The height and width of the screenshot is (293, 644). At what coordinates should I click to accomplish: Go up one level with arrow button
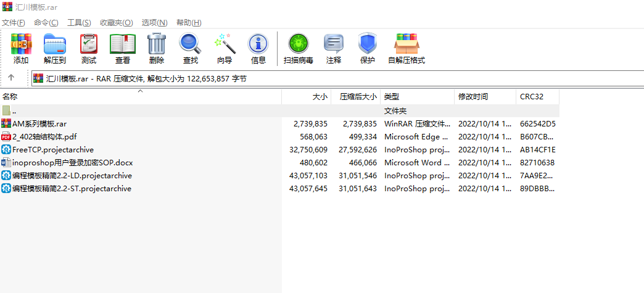tap(11, 78)
